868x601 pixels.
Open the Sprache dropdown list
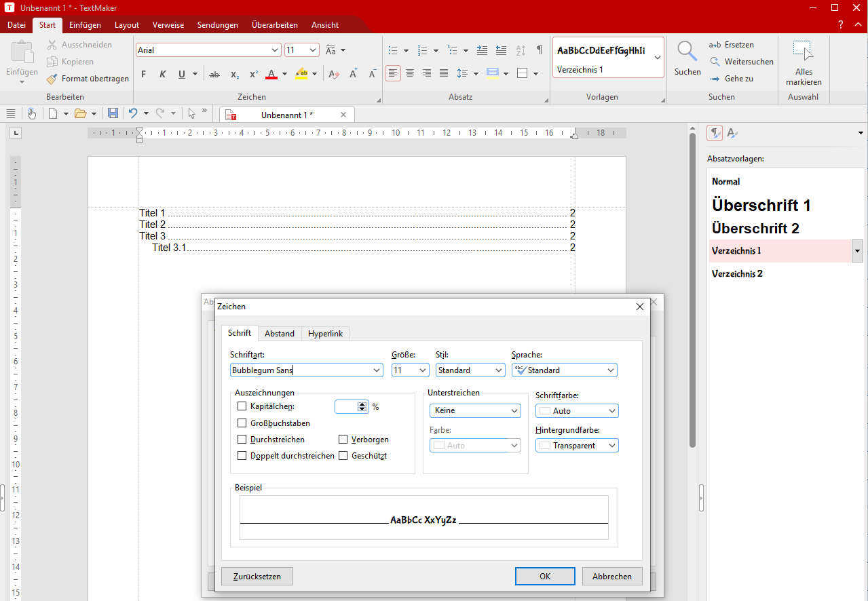610,370
